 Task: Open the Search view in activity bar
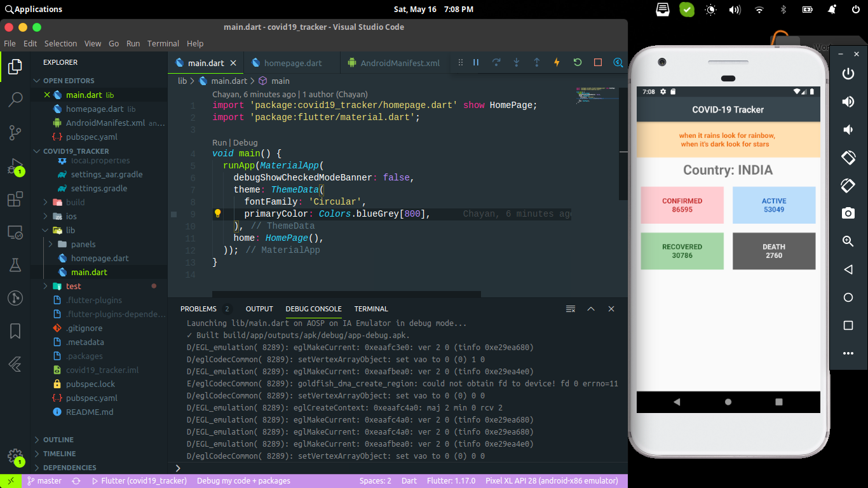pyautogui.click(x=15, y=100)
